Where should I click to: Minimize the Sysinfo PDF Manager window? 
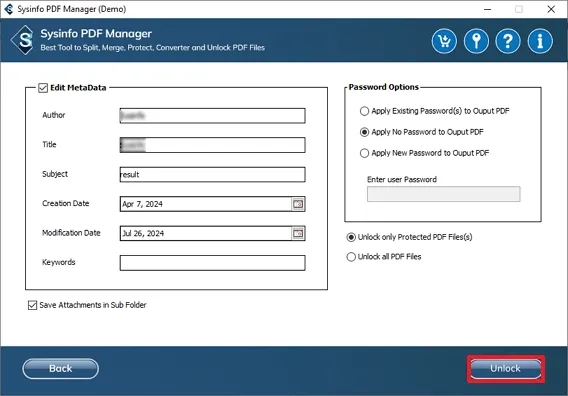coord(488,9)
